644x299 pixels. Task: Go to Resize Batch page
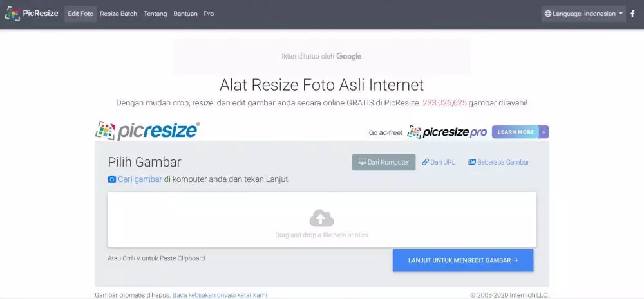click(118, 14)
